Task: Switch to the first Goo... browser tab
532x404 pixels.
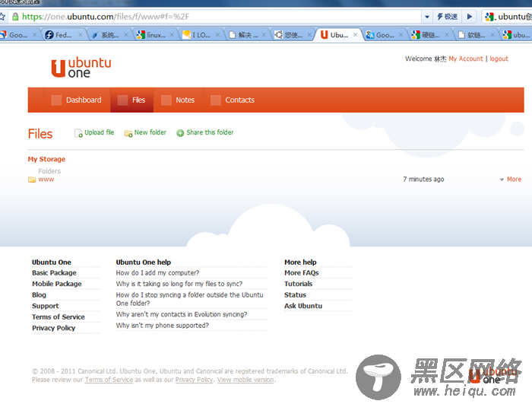Action: (18, 35)
